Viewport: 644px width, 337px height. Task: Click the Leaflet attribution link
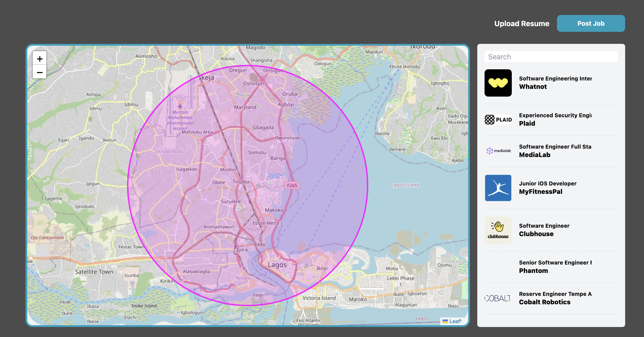click(455, 321)
